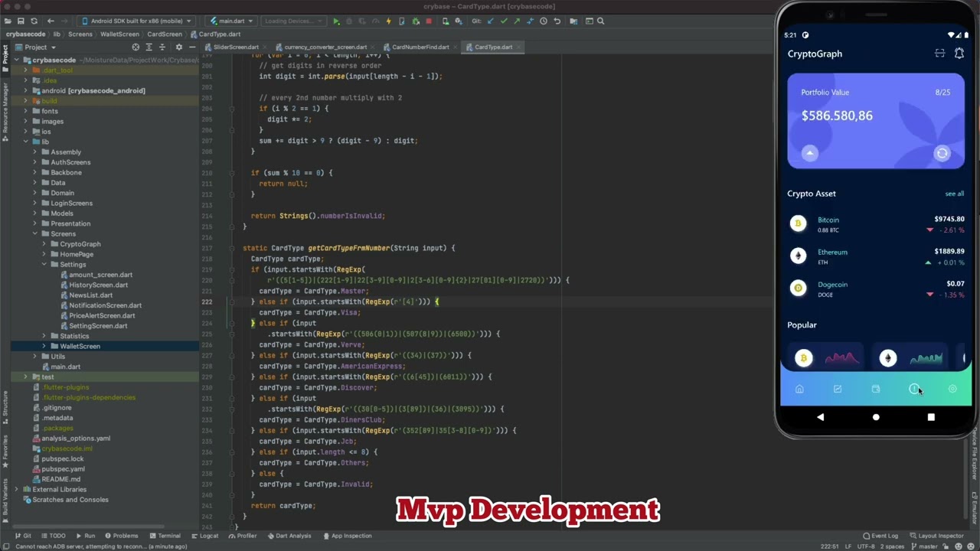
Task: Stop the running app with red square
Action: pyautogui.click(x=429, y=21)
